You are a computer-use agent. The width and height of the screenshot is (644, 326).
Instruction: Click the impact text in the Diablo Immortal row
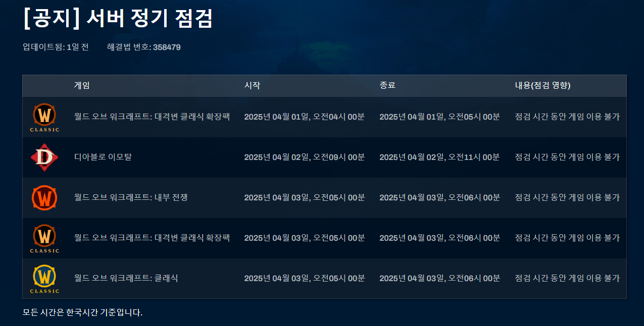[567, 157]
